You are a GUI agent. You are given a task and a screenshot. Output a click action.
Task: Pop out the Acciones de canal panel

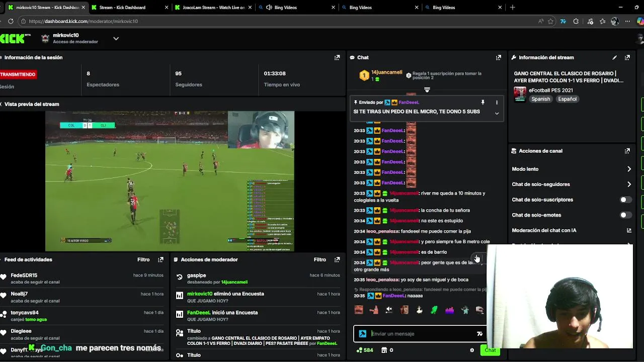coord(627,151)
